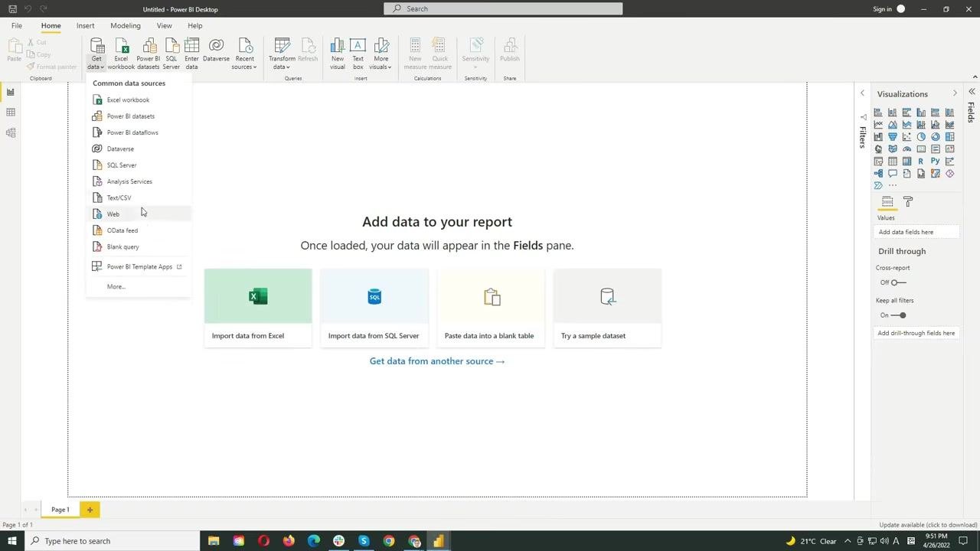Switch to Report view in left sidebar

point(11,92)
